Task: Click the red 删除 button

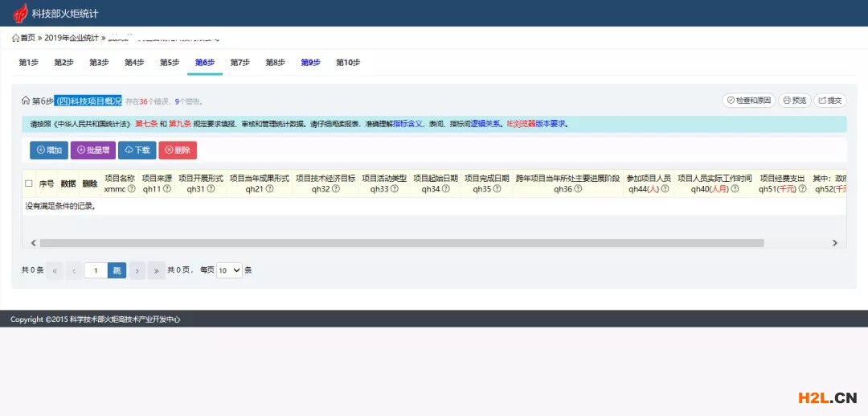Action: (x=178, y=150)
